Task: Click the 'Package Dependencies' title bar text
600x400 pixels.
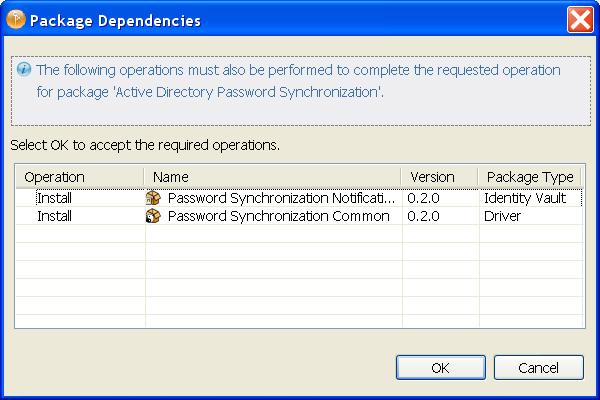Action: coord(115,20)
